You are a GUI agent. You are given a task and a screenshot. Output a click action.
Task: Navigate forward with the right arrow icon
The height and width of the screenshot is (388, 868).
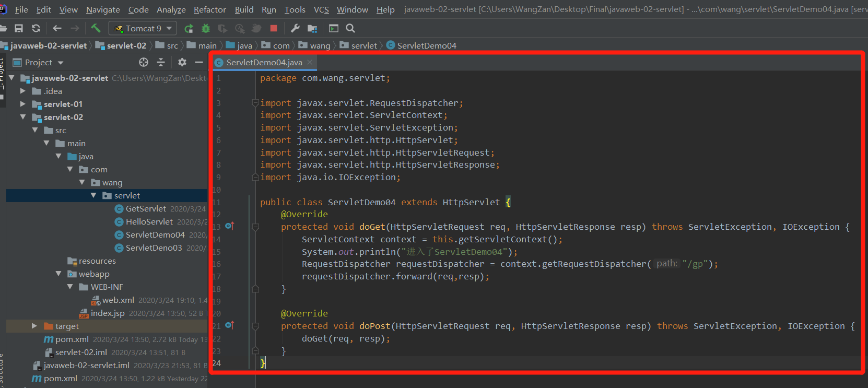pos(75,28)
